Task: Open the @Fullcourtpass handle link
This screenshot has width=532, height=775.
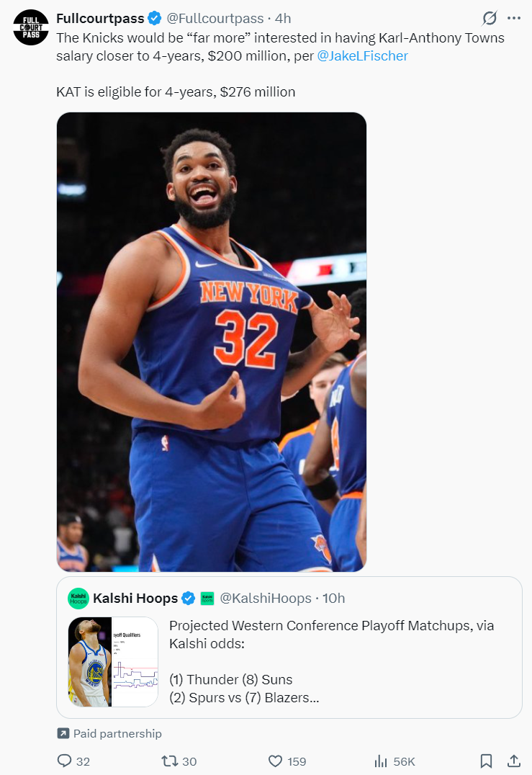Action: (215, 18)
